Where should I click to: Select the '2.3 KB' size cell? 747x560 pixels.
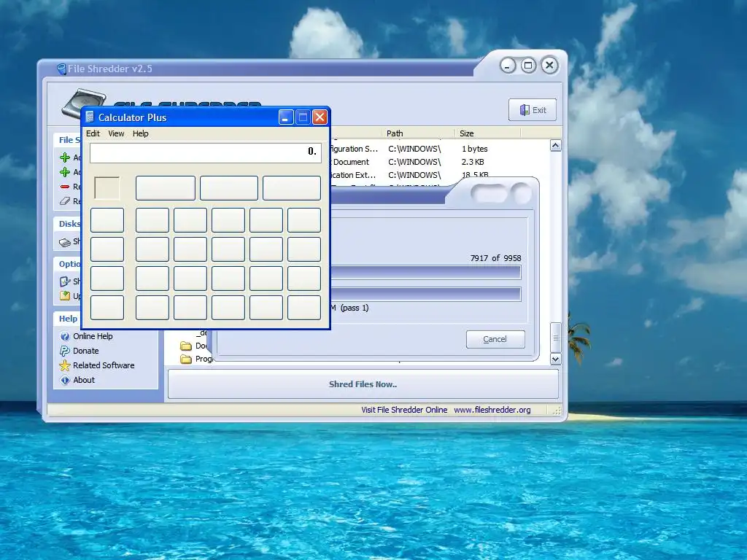473,162
